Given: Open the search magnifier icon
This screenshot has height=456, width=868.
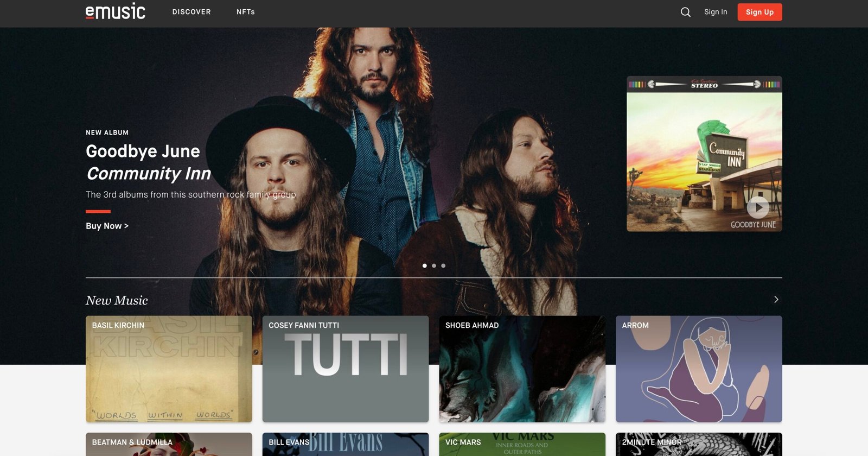Looking at the screenshot, I should (686, 12).
